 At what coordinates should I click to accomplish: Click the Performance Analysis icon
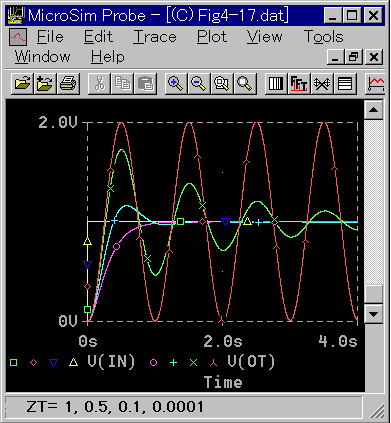(x=322, y=83)
